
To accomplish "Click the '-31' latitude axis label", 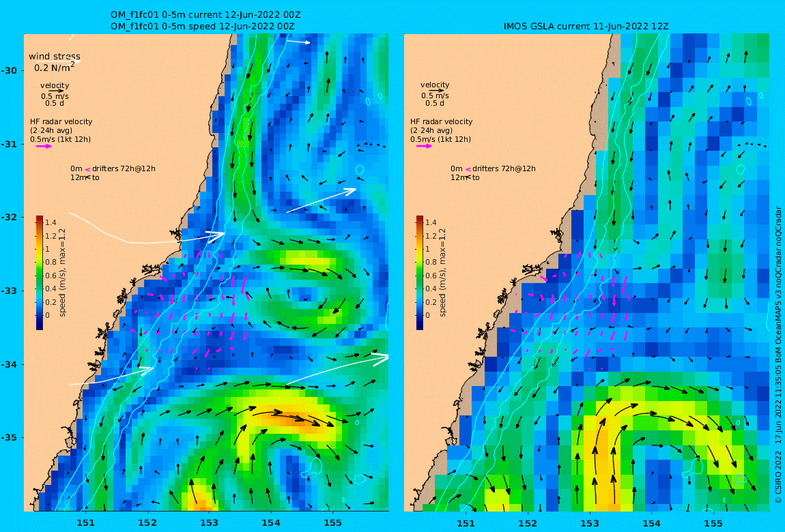I will [10, 144].
